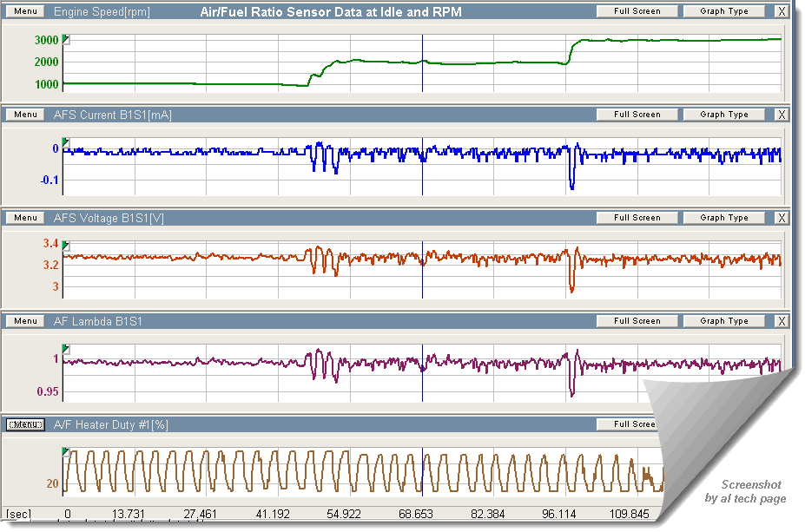Change Graph Type for Engine Speed
Viewport: 805px width, 532px height.
[723, 12]
